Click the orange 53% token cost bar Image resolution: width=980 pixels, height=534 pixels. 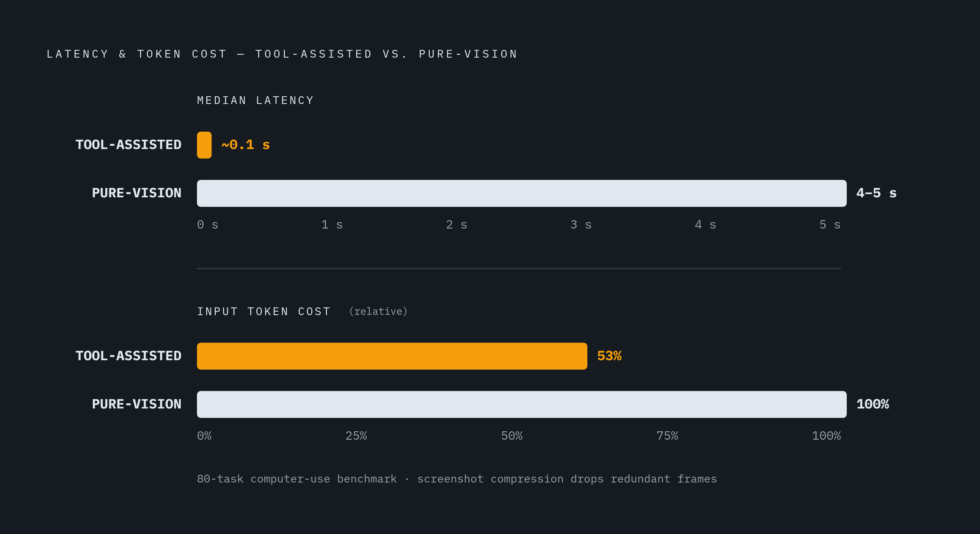pyautogui.click(x=392, y=356)
